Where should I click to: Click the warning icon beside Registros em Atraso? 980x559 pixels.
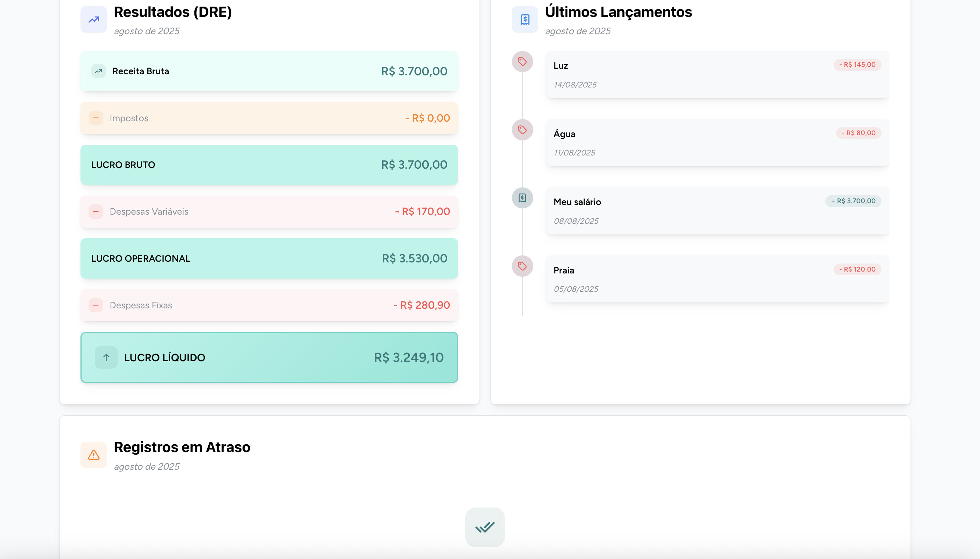(x=93, y=455)
